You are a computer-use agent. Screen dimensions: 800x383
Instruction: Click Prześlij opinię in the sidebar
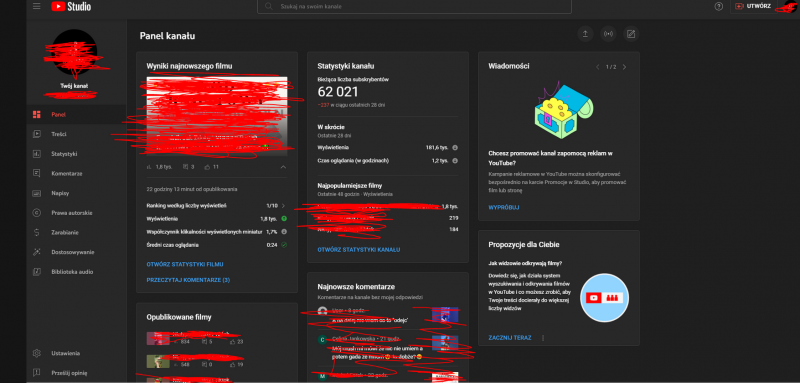tap(77, 373)
